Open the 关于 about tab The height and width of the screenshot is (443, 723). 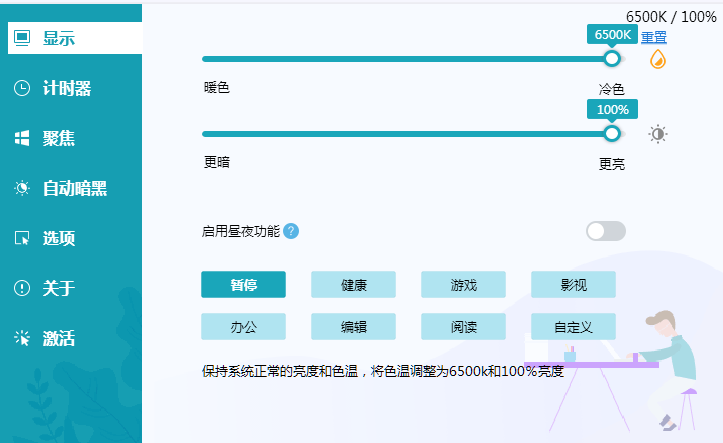pyautogui.click(x=58, y=288)
